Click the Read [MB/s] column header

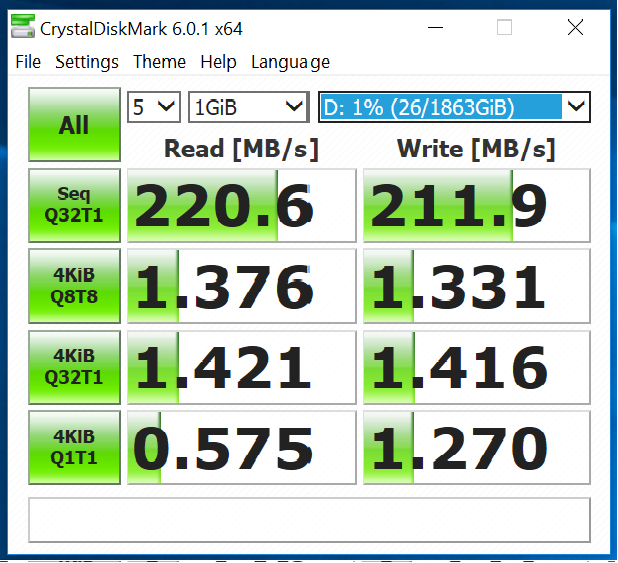(241, 149)
